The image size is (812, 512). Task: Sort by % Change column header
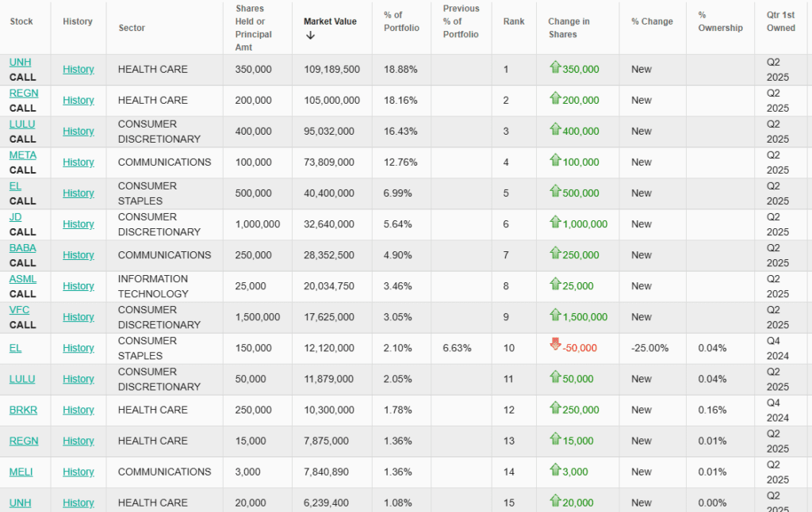tap(652, 21)
